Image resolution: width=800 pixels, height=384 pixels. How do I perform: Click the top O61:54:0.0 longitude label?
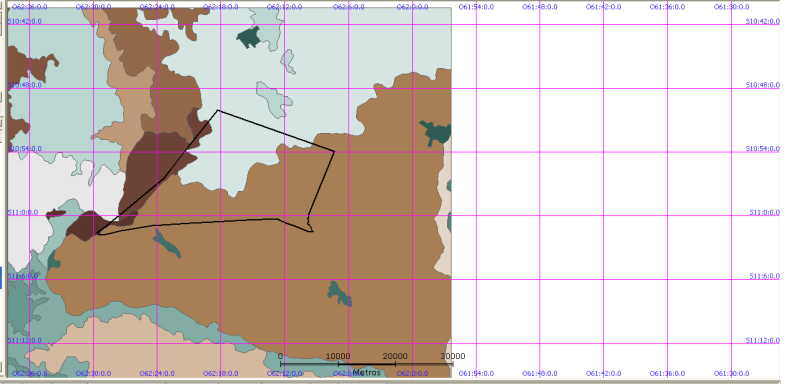pos(476,7)
